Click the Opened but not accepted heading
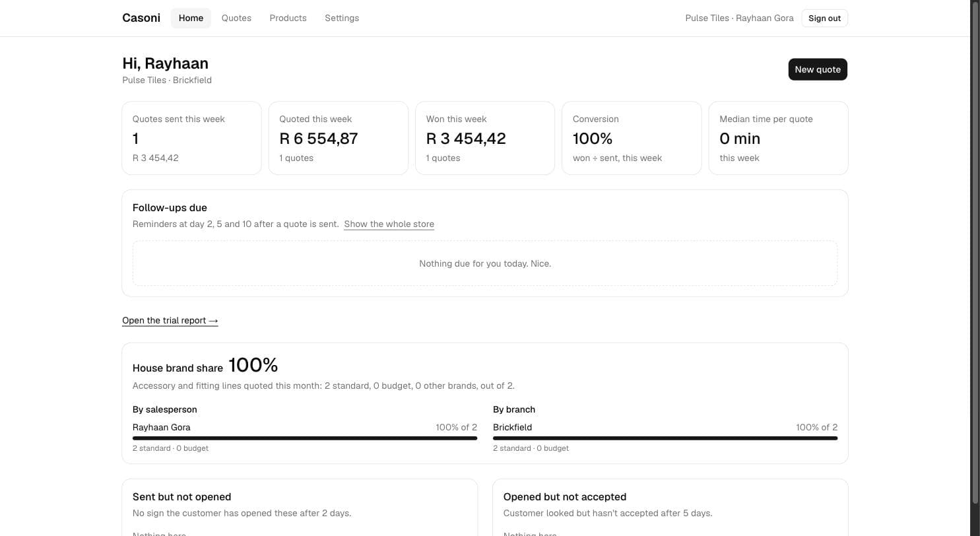This screenshot has height=536, width=980. tap(565, 496)
